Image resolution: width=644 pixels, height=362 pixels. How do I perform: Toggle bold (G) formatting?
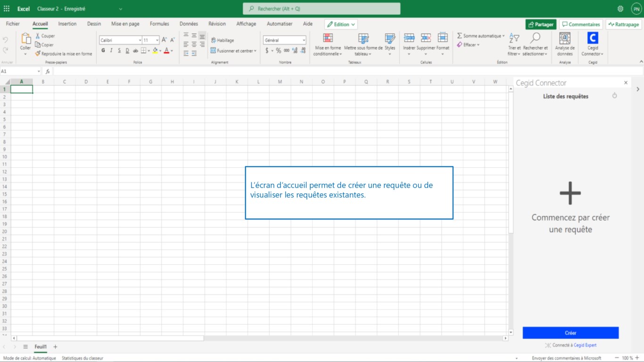tap(103, 50)
